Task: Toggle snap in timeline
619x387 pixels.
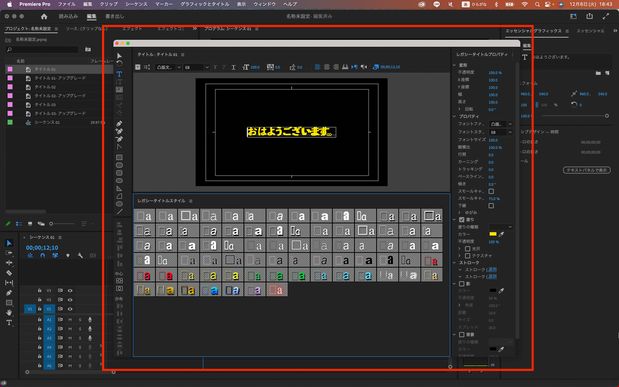Action: pyautogui.click(x=43, y=256)
